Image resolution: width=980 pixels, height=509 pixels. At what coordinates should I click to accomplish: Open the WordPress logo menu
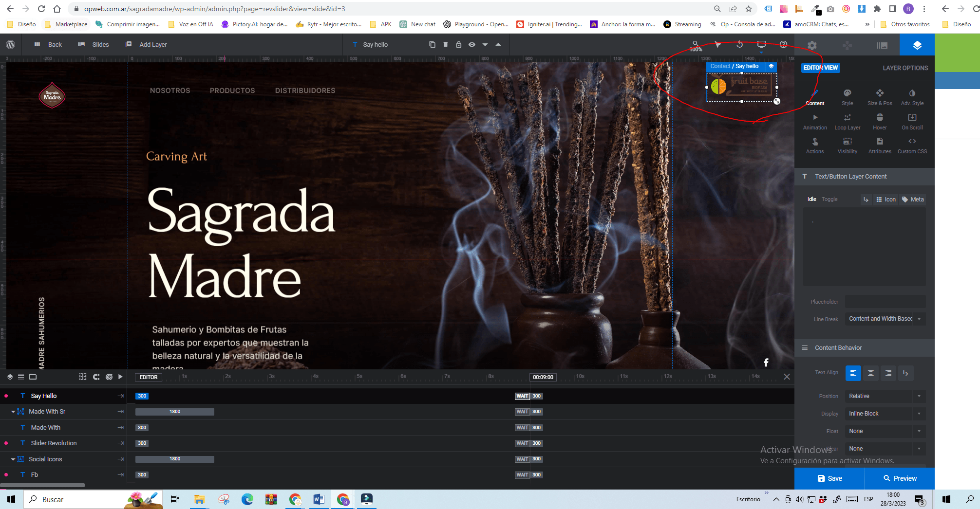[x=10, y=44]
